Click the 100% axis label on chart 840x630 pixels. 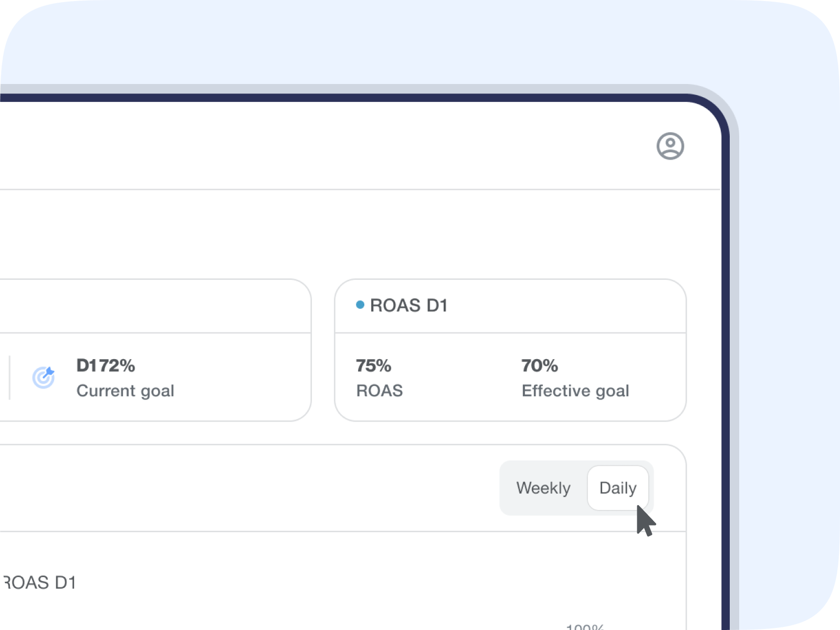point(585,626)
